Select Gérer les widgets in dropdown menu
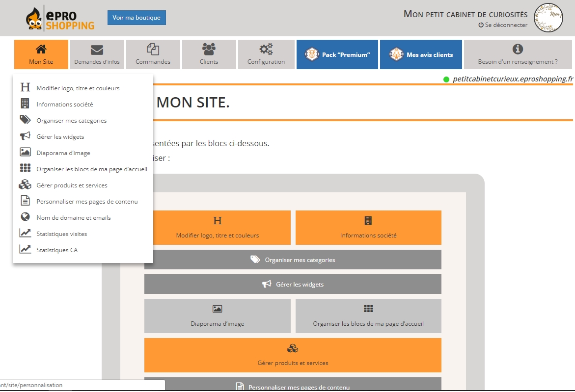The width and height of the screenshot is (575, 392). [60, 137]
